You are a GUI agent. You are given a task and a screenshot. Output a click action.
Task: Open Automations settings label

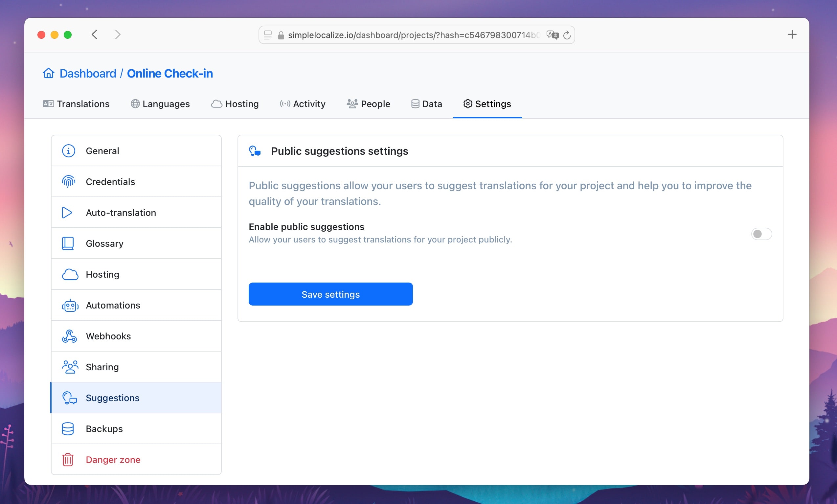tap(113, 305)
